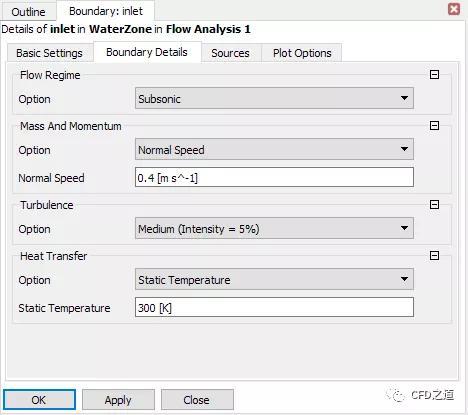Close the panel with red X icon
468x415 pixels.
[x=454, y=9]
